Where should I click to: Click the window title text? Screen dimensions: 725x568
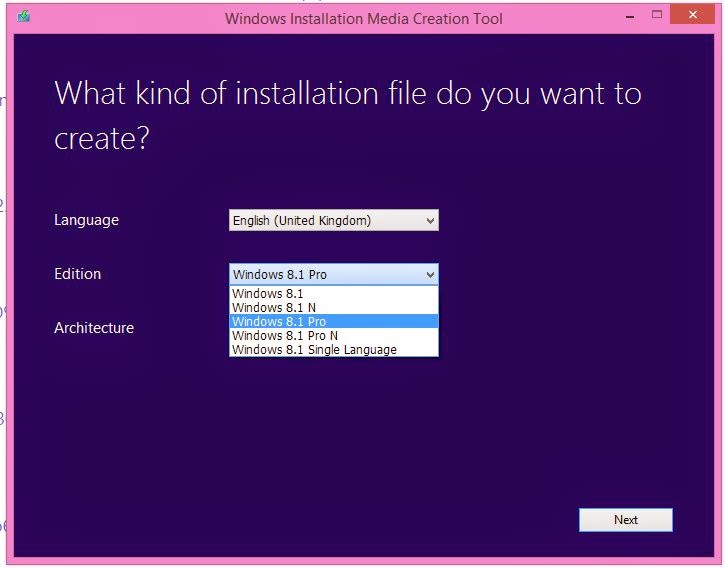point(363,19)
